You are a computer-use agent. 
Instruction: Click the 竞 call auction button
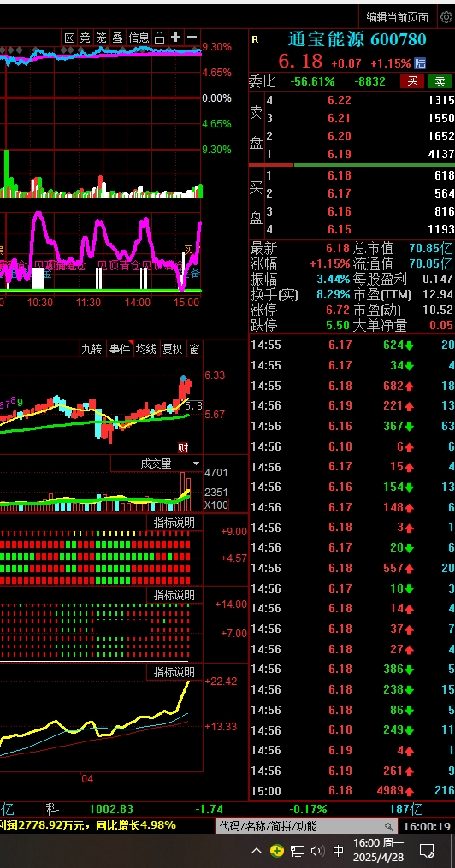[85, 38]
